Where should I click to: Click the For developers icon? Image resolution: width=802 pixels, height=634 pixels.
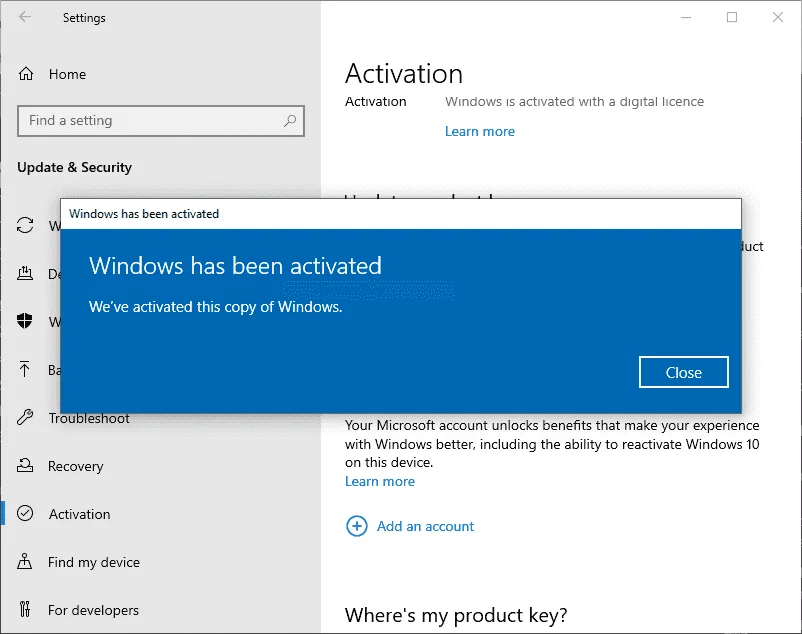(25, 609)
